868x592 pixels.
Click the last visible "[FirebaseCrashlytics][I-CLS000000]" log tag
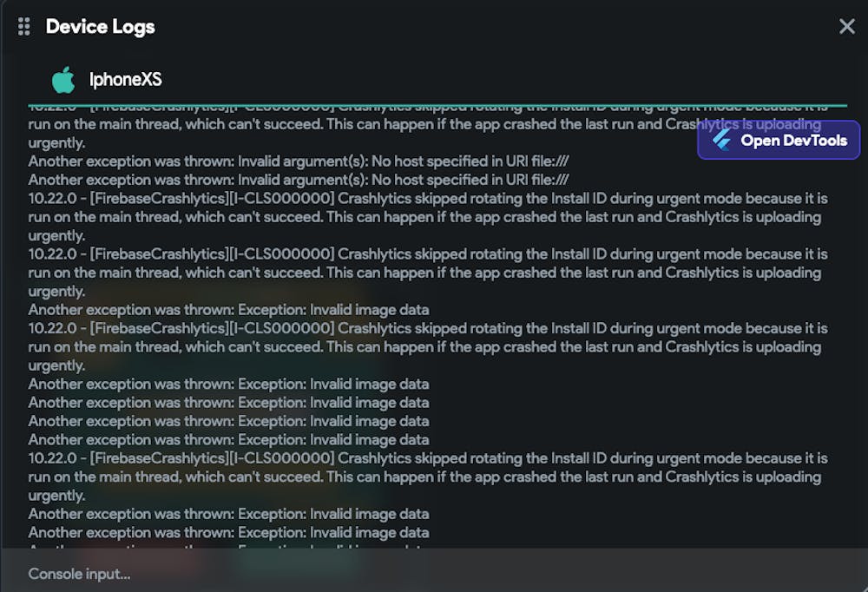pos(212,458)
